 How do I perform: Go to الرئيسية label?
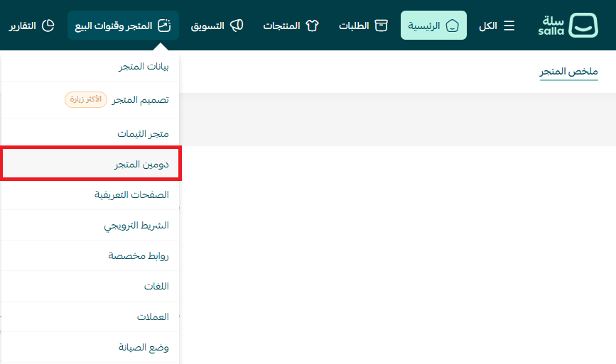pyautogui.click(x=424, y=26)
